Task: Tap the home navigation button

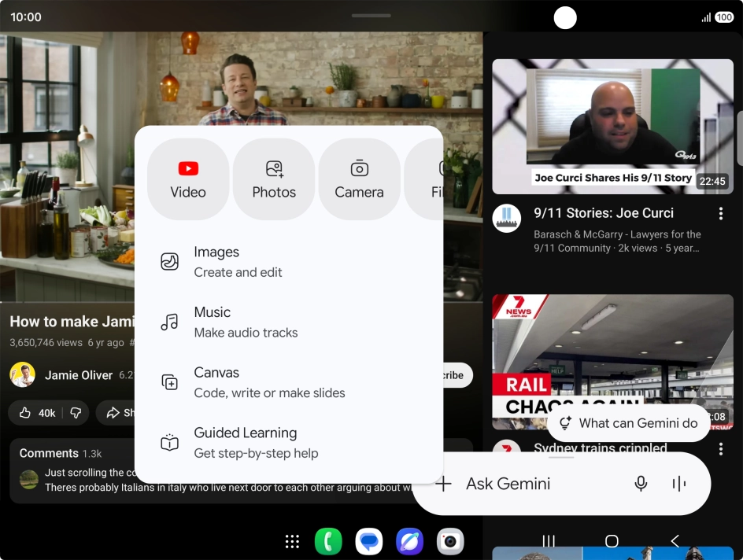Action: 612,540
